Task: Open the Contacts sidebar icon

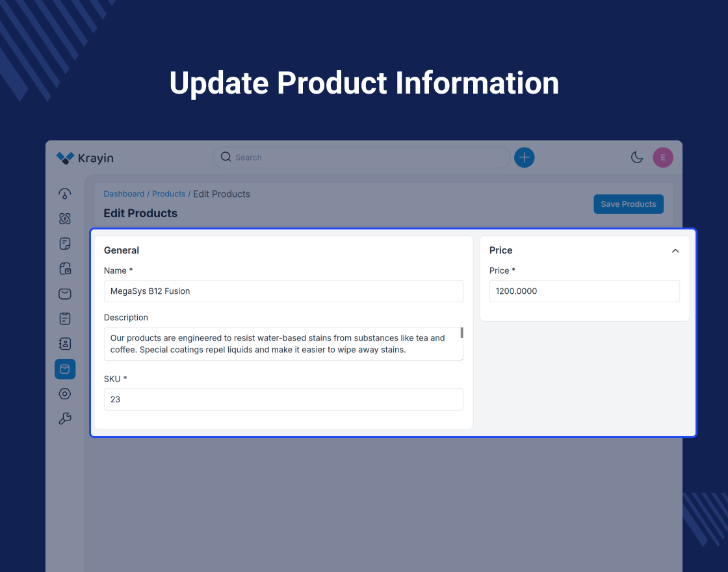Action: coord(65,344)
